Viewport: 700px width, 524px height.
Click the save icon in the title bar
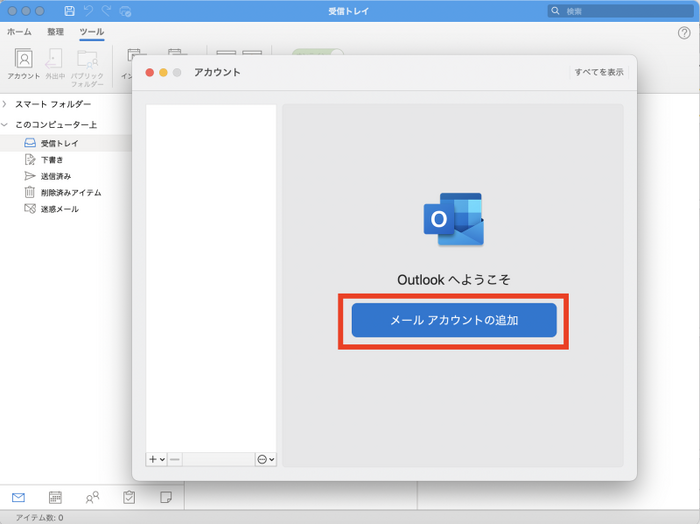coord(69,11)
